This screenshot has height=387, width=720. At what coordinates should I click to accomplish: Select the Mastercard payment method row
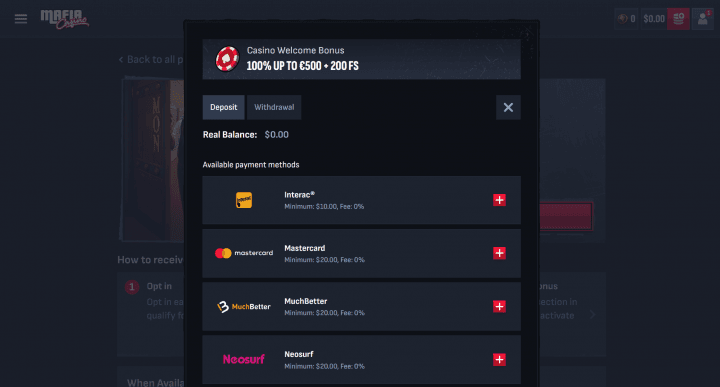tap(361, 253)
